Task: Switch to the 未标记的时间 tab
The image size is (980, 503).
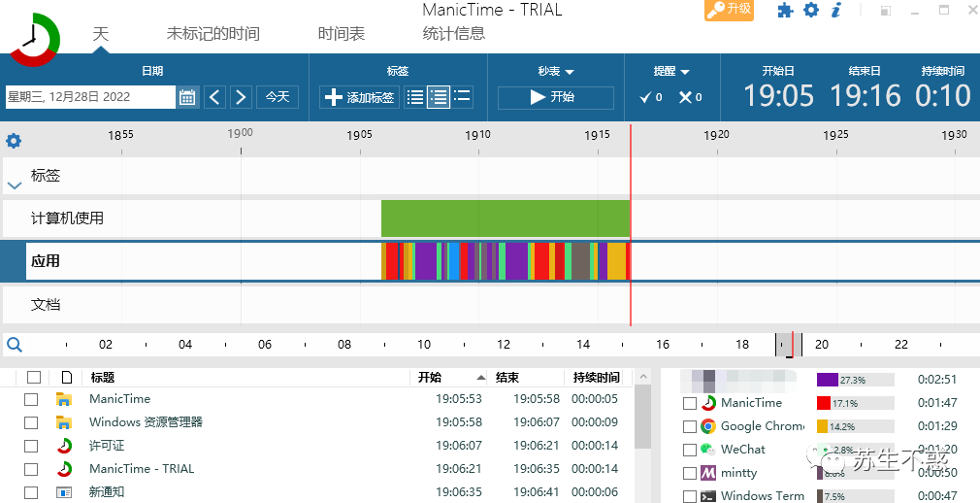Action: coord(213,33)
